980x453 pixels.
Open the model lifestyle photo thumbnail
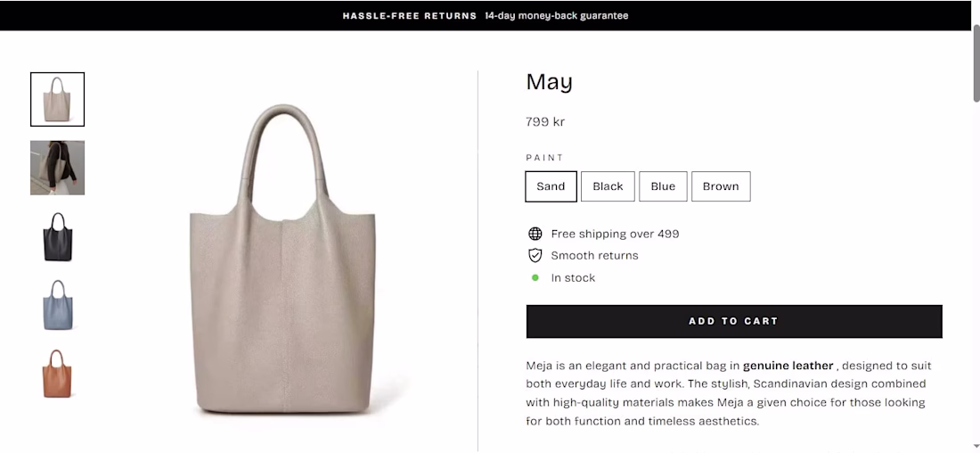click(58, 168)
